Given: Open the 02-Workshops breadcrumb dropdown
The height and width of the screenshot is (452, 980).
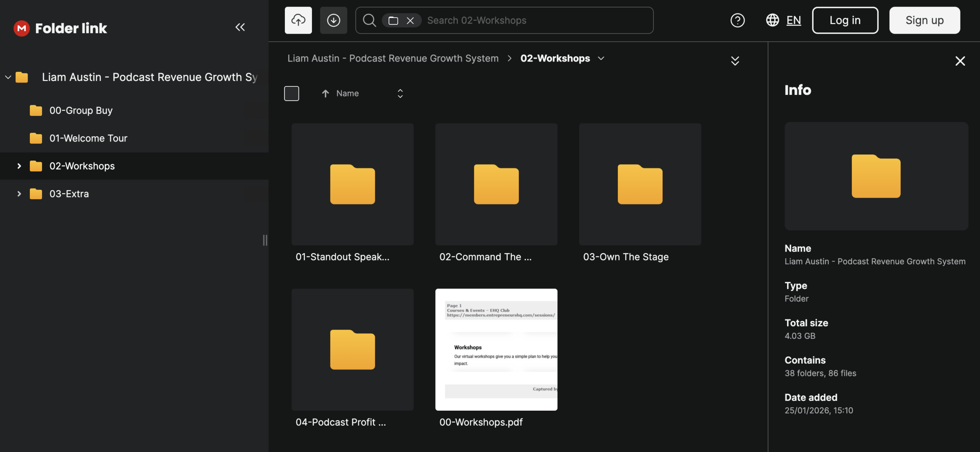Looking at the screenshot, I should click(601, 58).
